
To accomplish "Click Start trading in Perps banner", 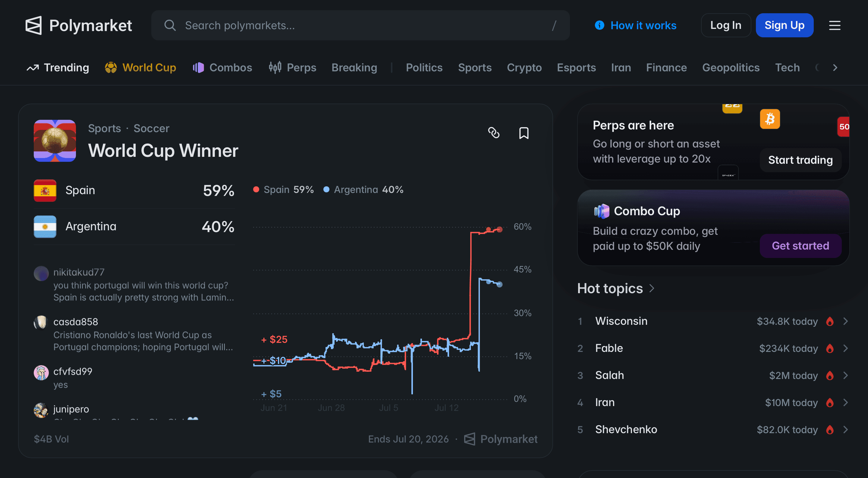I will 800,160.
